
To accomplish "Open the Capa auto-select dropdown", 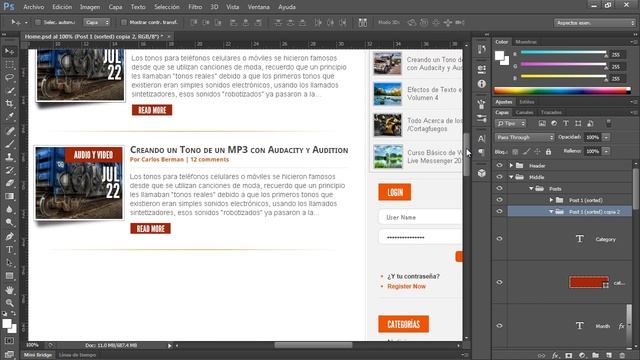I will [97, 22].
